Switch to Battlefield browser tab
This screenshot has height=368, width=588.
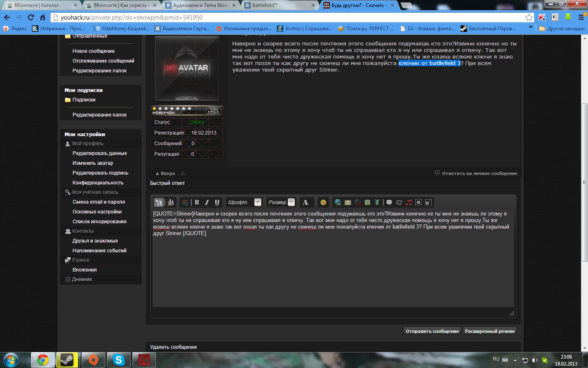[x=279, y=5]
